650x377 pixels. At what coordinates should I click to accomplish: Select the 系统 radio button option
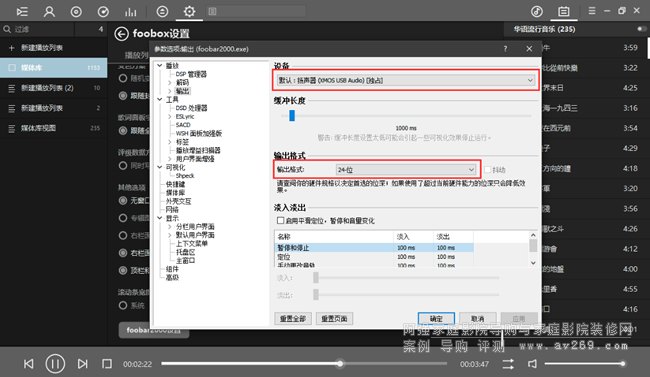click(123, 305)
